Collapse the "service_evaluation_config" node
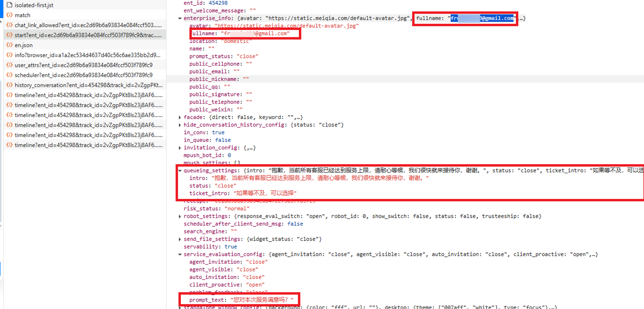 pyautogui.click(x=180, y=254)
